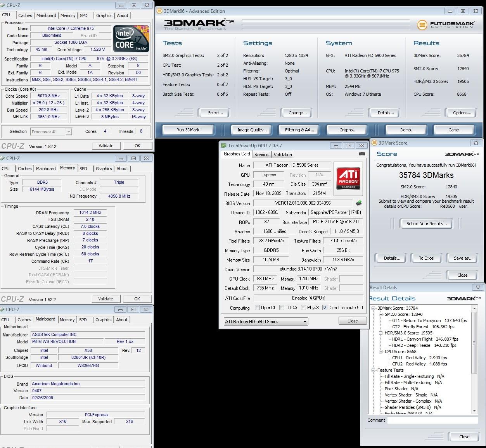The width and height of the screenshot is (486, 448).
Task: Click 35784 3DMarks score text
Action: point(426,176)
